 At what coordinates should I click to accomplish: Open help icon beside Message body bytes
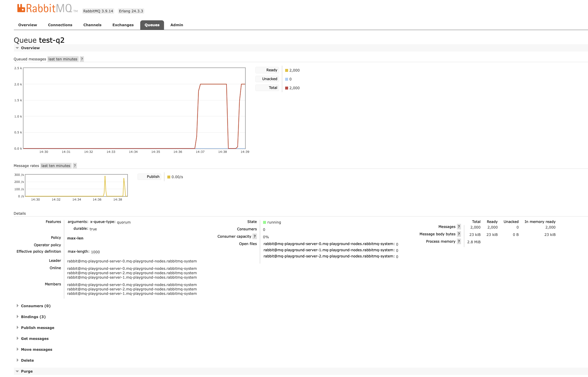click(x=459, y=234)
